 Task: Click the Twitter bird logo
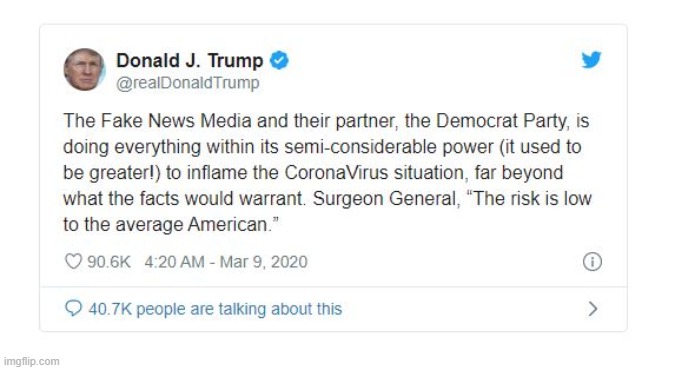click(591, 60)
